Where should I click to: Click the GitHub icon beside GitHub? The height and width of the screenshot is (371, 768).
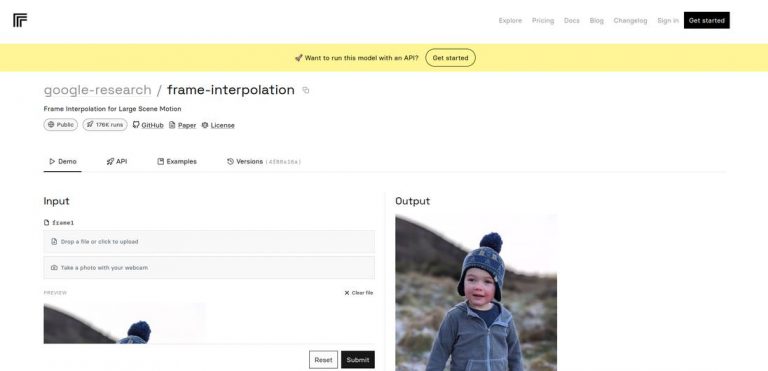(136, 125)
